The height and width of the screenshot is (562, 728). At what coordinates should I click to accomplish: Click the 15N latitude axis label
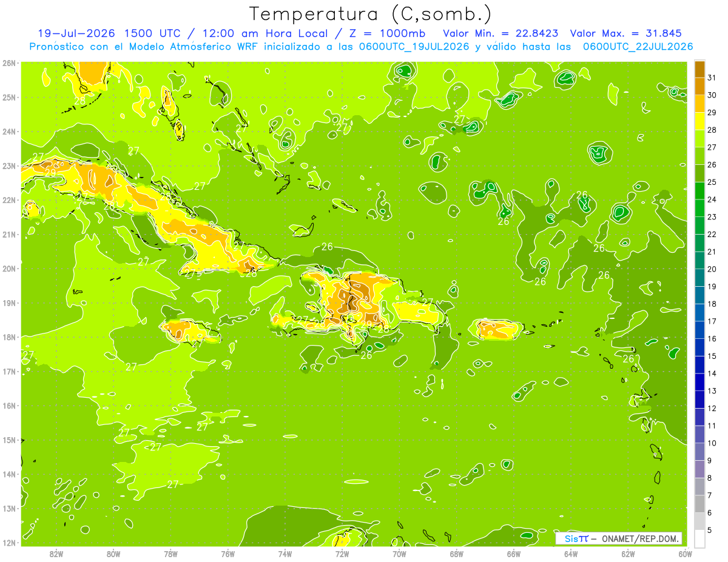(x=9, y=440)
